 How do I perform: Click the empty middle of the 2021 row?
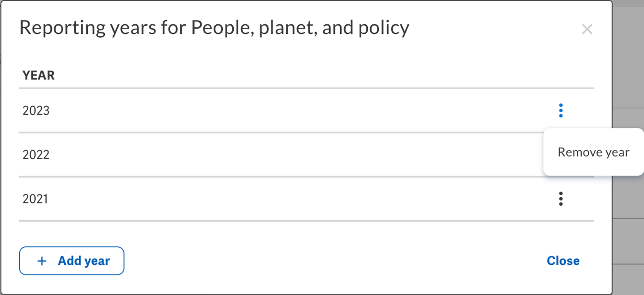pyautogui.click(x=286, y=199)
